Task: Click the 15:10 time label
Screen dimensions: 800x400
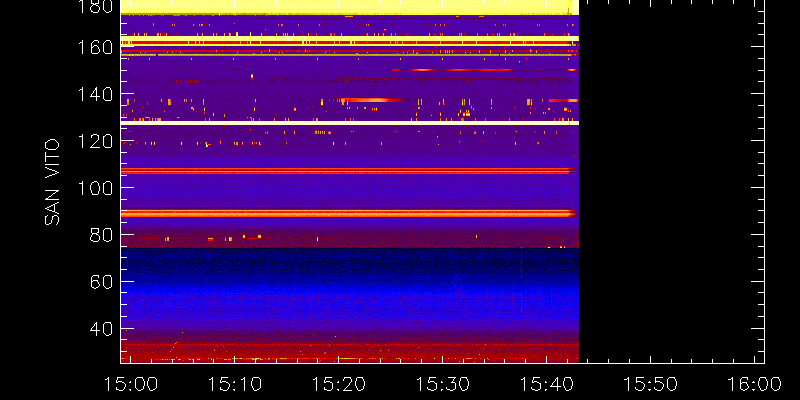Action: pyautogui.click(x=235, y=384)
